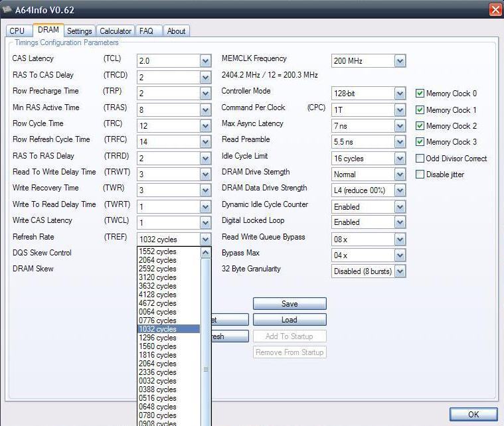504x426 pixels.
Task: Open the About tab
Action: click(x=176, y=31)
